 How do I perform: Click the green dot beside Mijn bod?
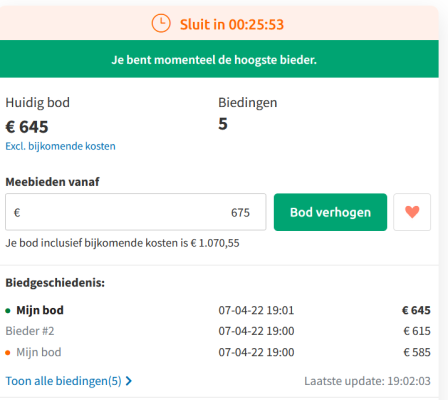(8, 311)
